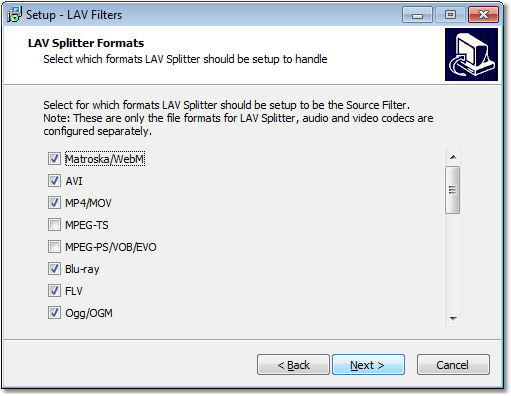Enable the MPEG-PS/VOB/EVO checkbox
511x396 pixels.
tap(54, 247)
